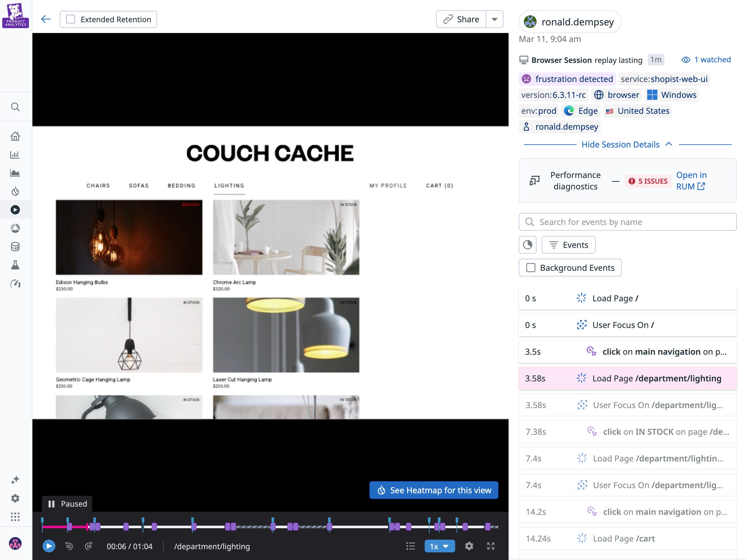Open the replay settings gear in player bar
The image size is (747, 560).
click(x=469, y=546)
